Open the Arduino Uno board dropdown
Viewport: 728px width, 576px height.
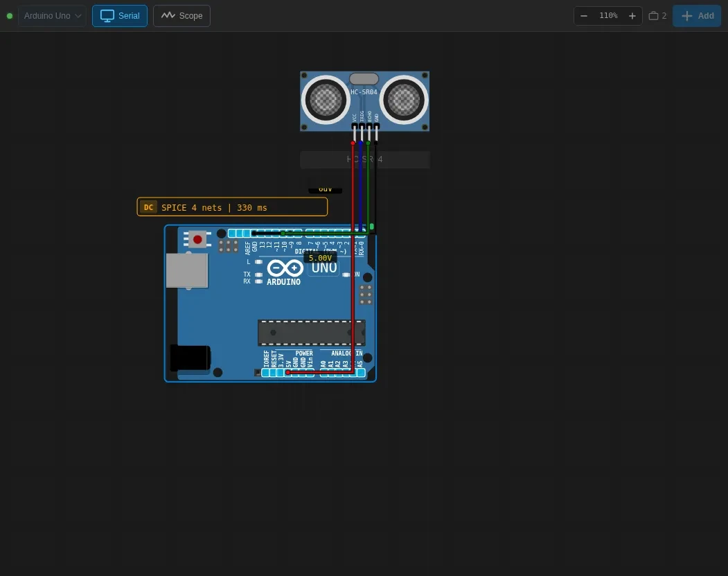[x=52, y=16]
